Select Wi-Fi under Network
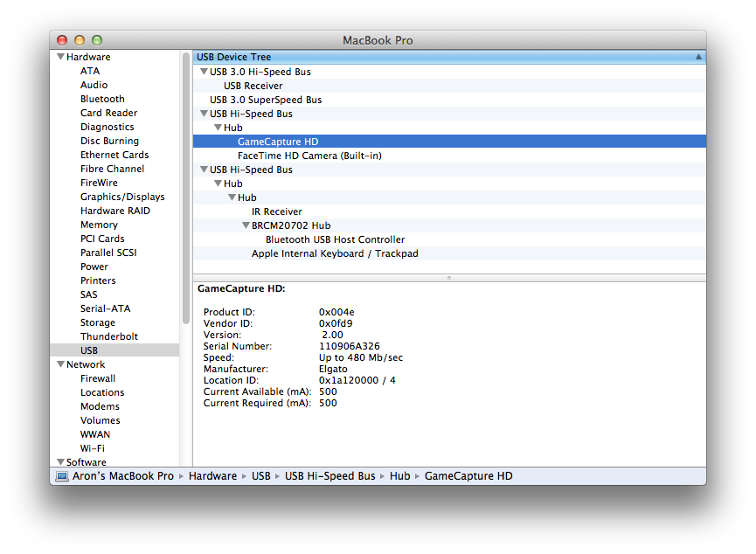The width and height of the screenshot is (756, 554). coord(93,448)
